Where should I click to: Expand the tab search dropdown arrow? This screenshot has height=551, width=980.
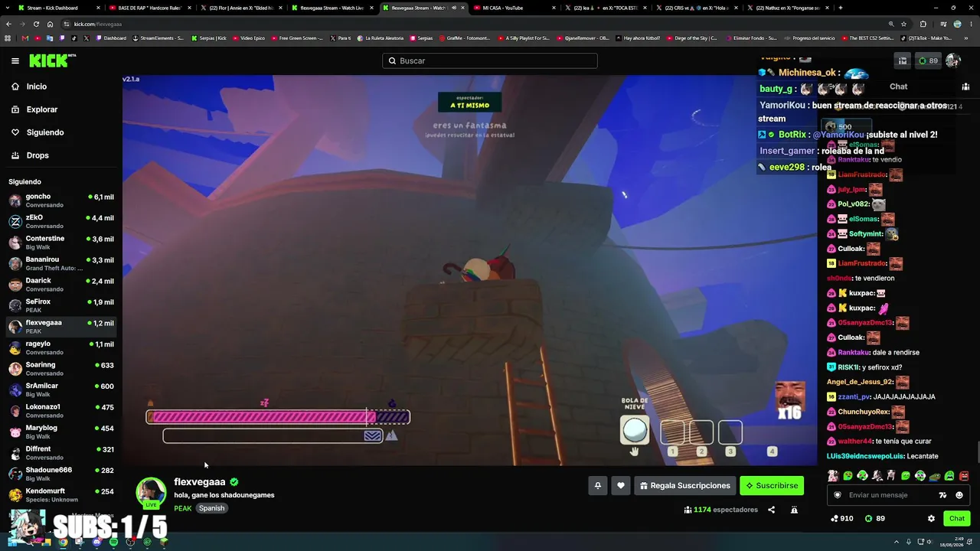(x=7, y=8)
